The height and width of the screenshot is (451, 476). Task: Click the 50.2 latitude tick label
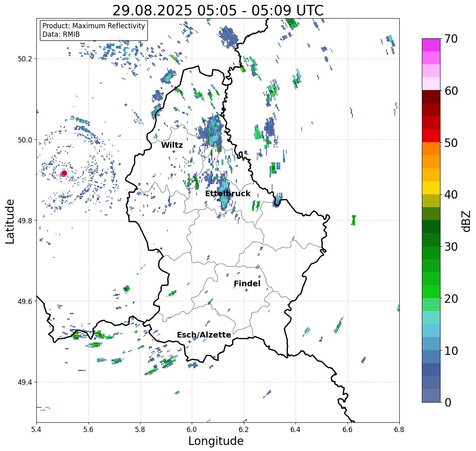[x=25, y=59]
